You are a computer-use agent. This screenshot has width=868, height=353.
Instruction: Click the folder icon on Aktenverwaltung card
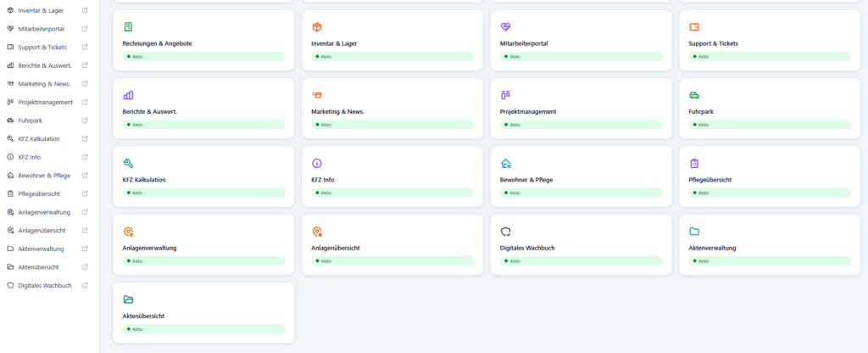click(x=694, y=232)
